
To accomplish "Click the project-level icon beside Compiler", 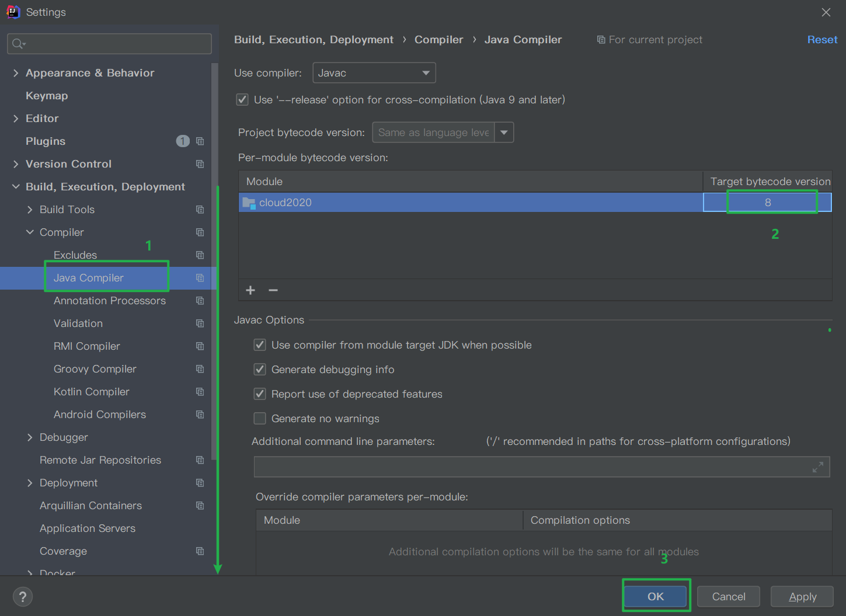I will pos(200,232).
